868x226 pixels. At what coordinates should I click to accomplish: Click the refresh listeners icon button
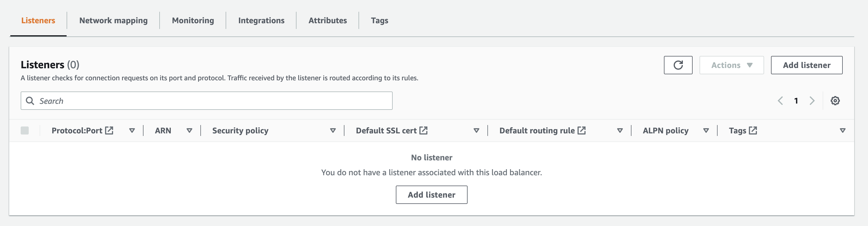tap(678, 65)
